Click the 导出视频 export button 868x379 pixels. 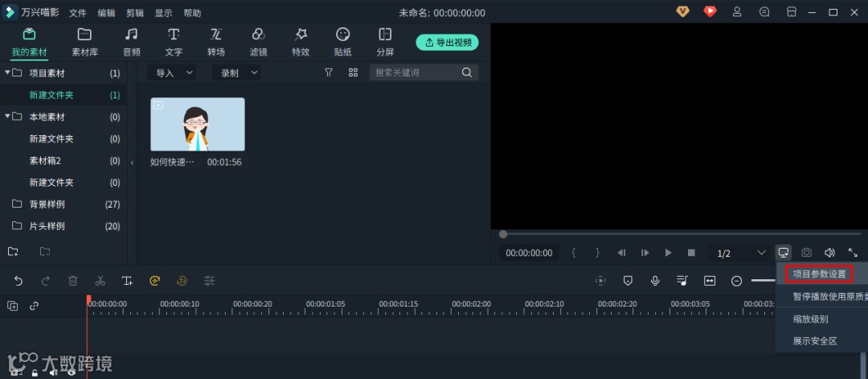click(x=448, y=42)
